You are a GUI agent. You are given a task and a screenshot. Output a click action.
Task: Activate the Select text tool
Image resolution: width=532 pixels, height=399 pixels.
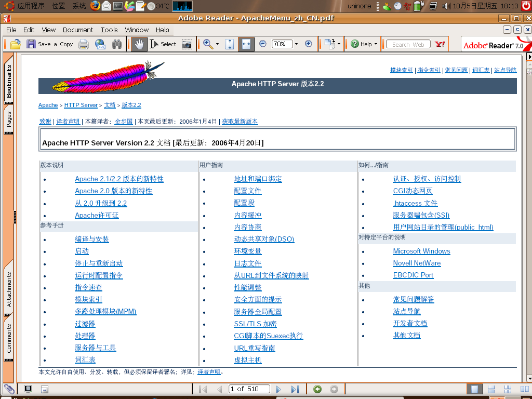tap(163, 44)
